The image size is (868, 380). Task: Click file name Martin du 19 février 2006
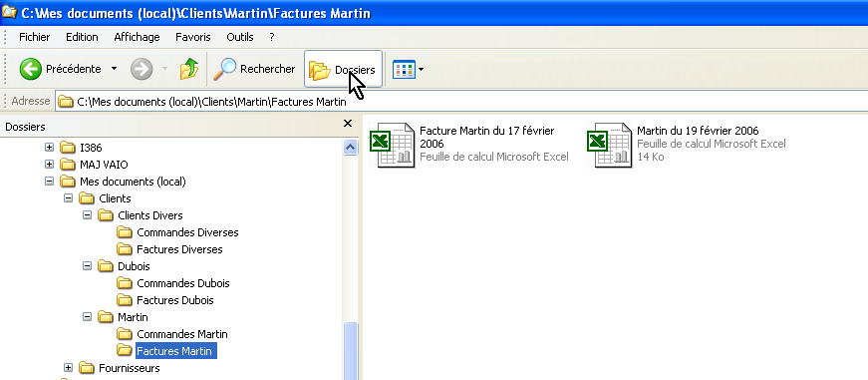tap(698, 131)
